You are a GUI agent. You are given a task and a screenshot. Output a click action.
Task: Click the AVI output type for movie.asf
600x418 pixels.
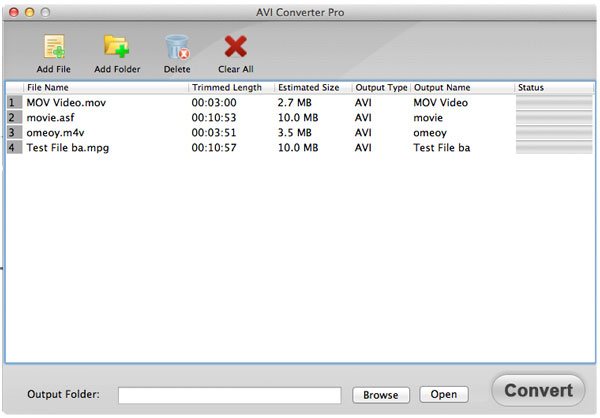coord(363,118)
